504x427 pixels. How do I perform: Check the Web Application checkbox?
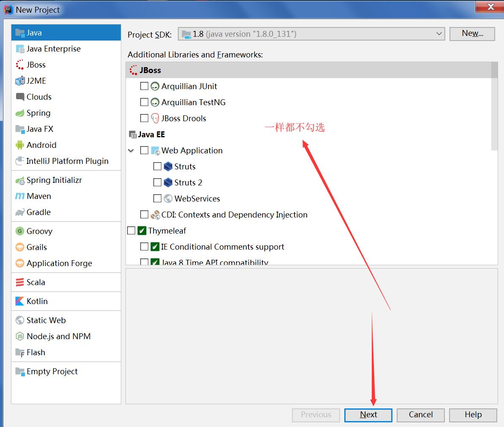[144, 150]
